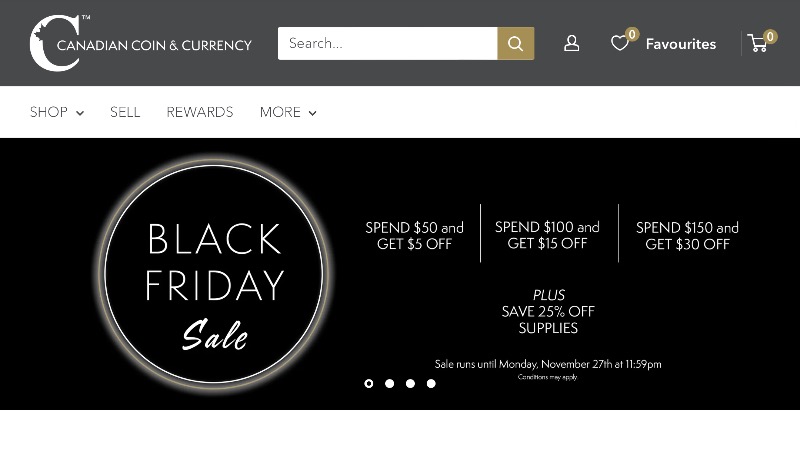Select the fourth slideshow dot
800x451 pixels.
tap(431, 383)
